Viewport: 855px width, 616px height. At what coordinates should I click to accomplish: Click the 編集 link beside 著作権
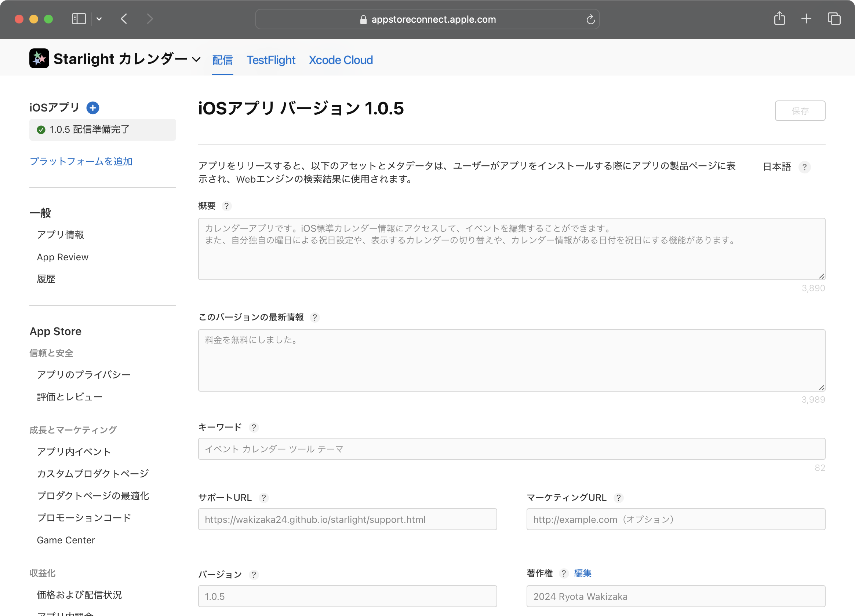pos(582,573)
